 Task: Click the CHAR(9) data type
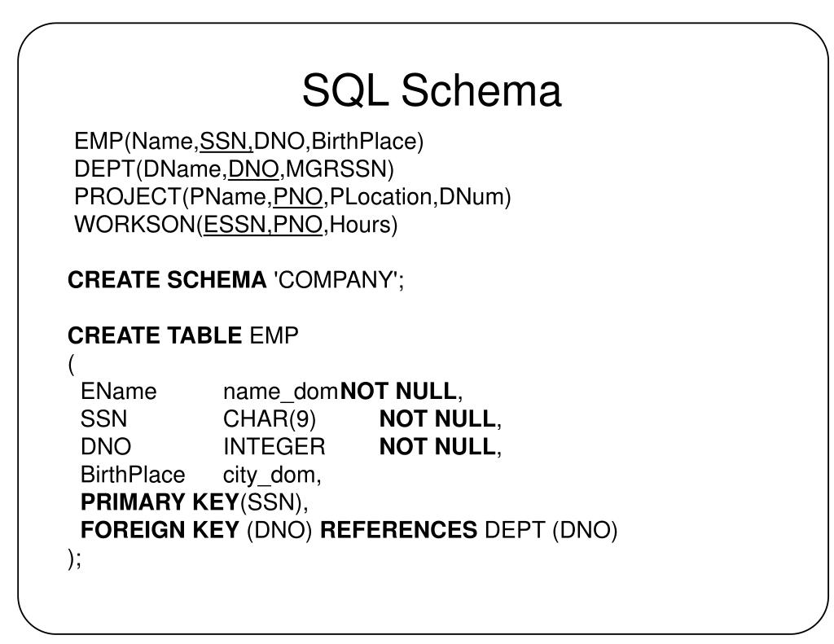(x=269, y=419)
